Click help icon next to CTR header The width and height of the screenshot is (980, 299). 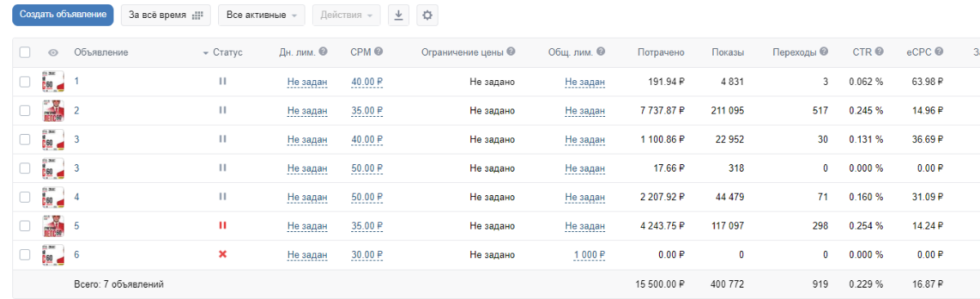[x=879, y=51]
